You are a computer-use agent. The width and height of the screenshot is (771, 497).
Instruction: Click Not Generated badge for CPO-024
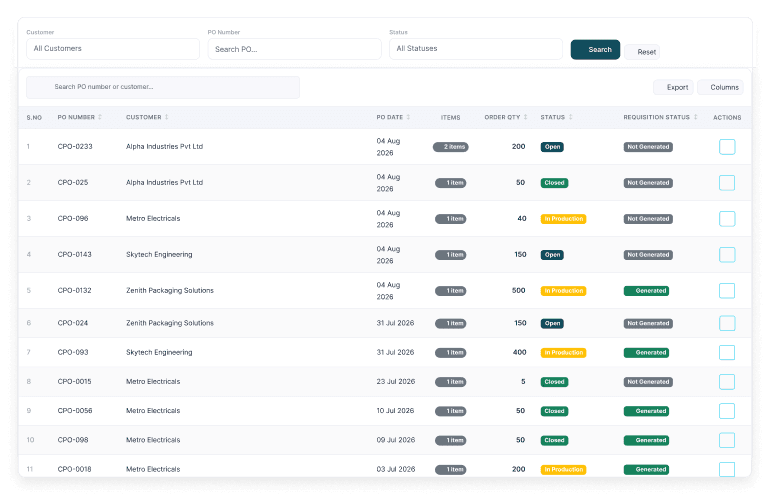point(648,323)
